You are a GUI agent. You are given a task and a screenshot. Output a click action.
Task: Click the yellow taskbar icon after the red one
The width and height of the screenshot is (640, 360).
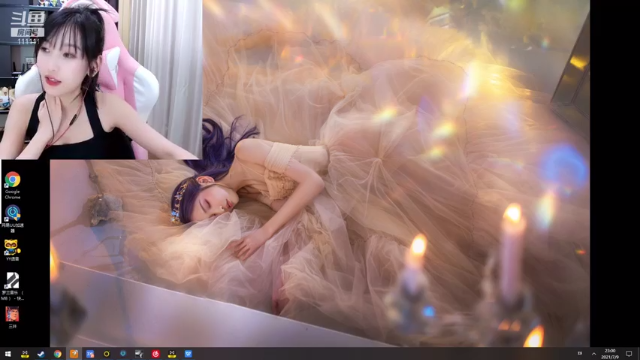pyautogui.click(x=172, y=354)
